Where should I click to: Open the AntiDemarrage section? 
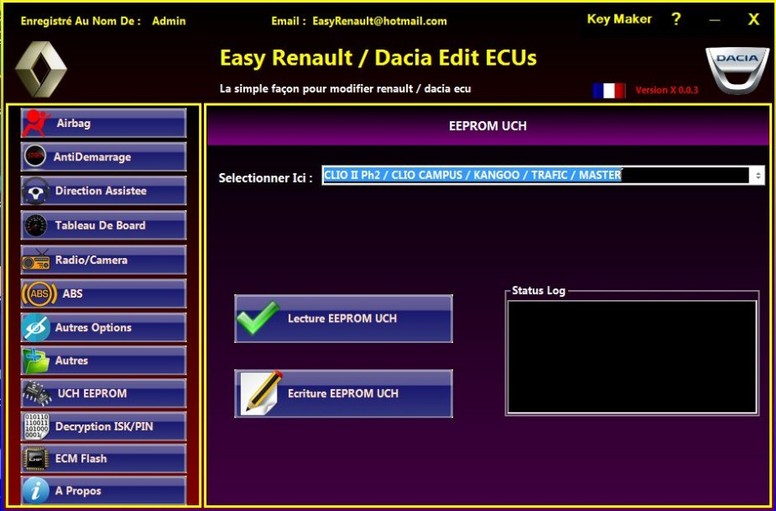coord(103,157)
